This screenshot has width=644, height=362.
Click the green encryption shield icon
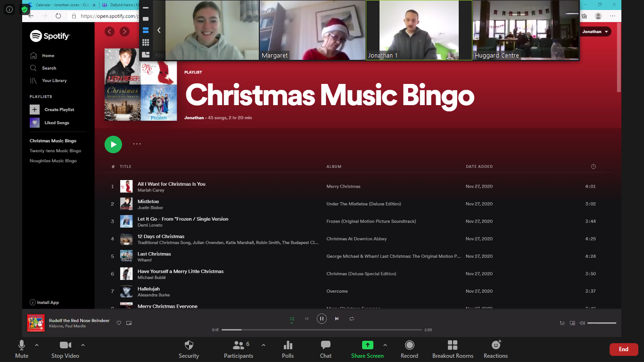click(x=25, y=9)
